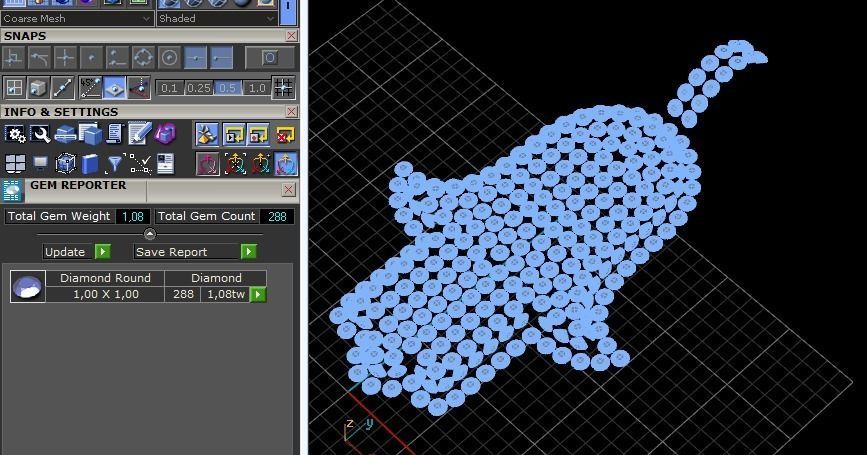Open the scroll document icon
Viewport: 867px width, 455px height.
click(x=114, y=134)
